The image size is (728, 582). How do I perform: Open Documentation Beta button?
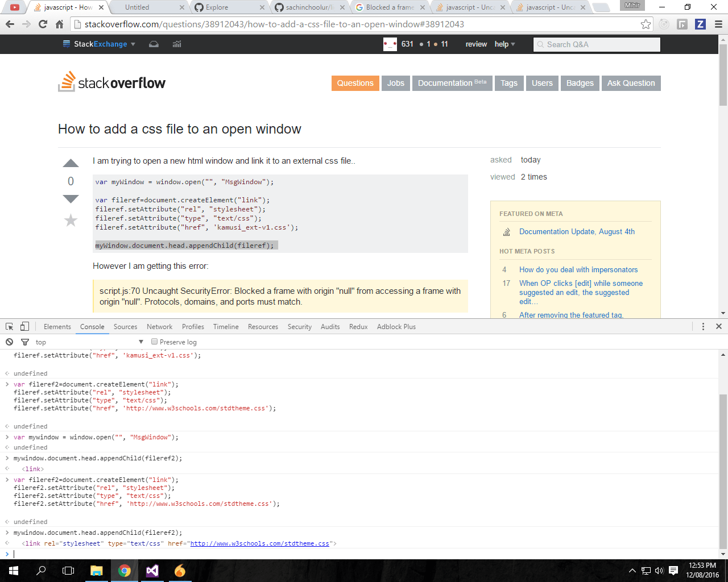pyautogui.click(x=452, y=83)
